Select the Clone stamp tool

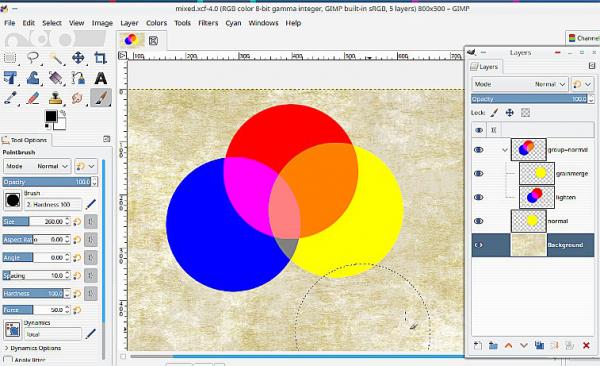click(x=55, y=98)
